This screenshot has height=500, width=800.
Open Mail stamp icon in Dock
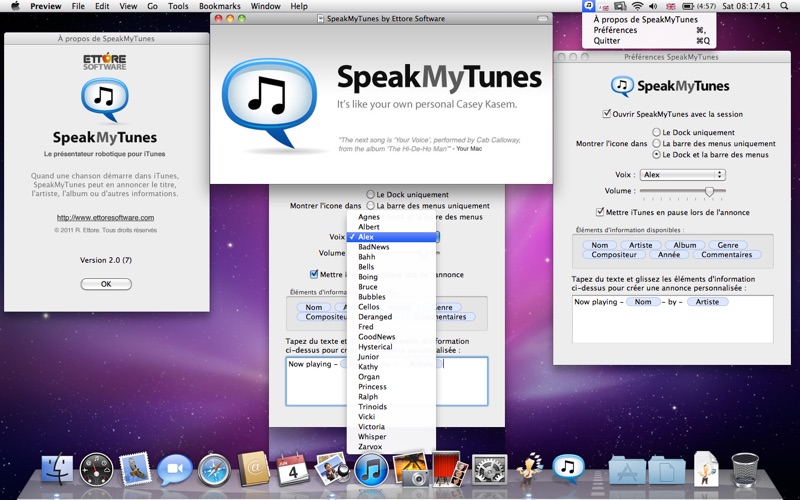coord(135,468)
